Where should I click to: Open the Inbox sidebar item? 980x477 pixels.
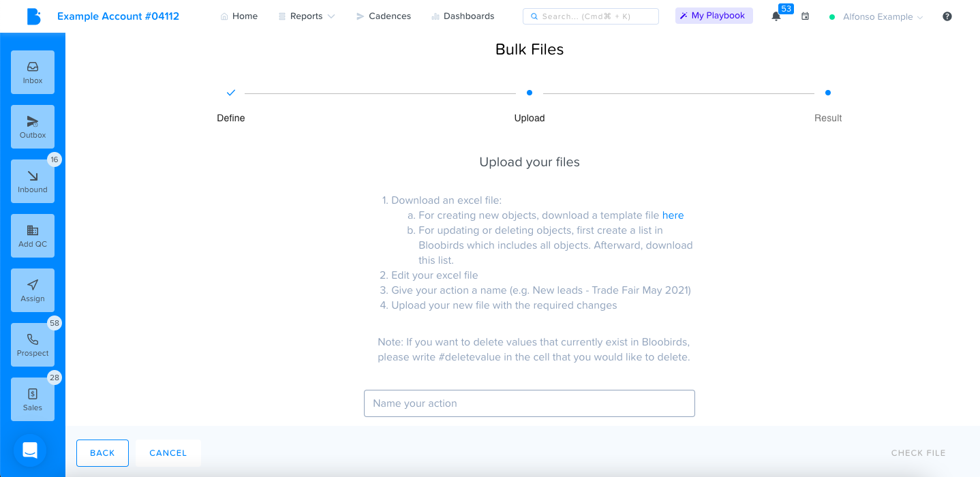pos(33,72)
